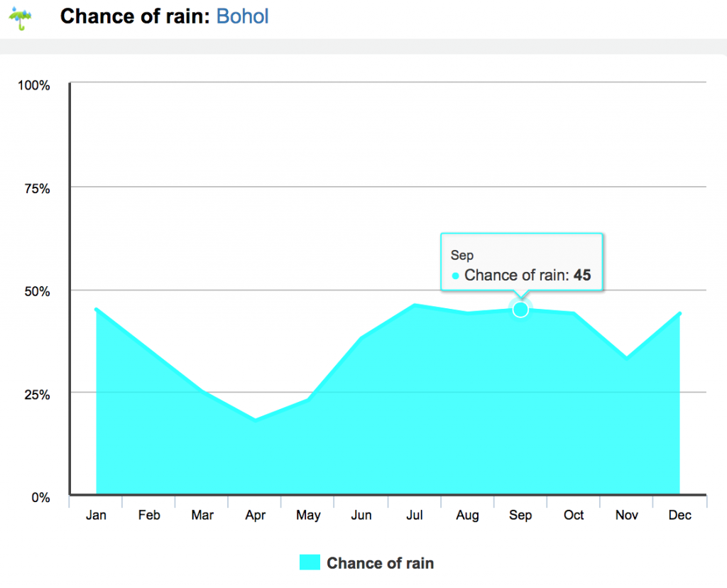727x588 pixels.
Task: Click the June data point on chart
Action: tap(361, 338)
